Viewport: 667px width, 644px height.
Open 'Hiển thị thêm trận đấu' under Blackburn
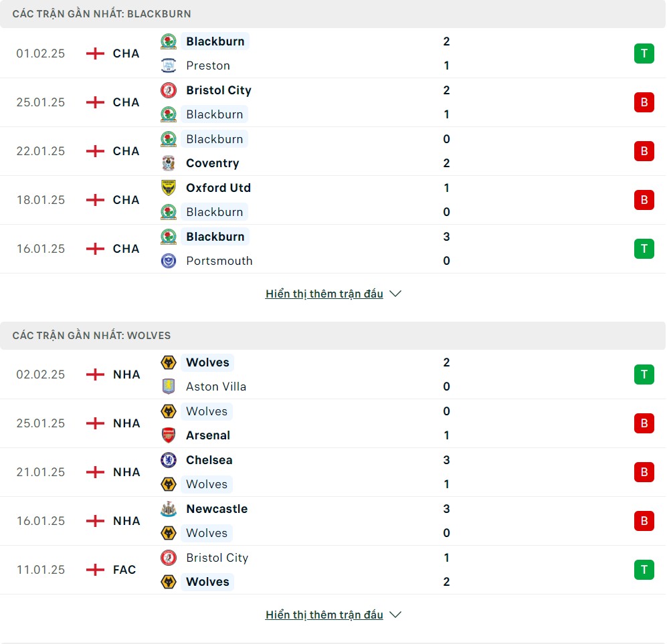pos(324,294)
